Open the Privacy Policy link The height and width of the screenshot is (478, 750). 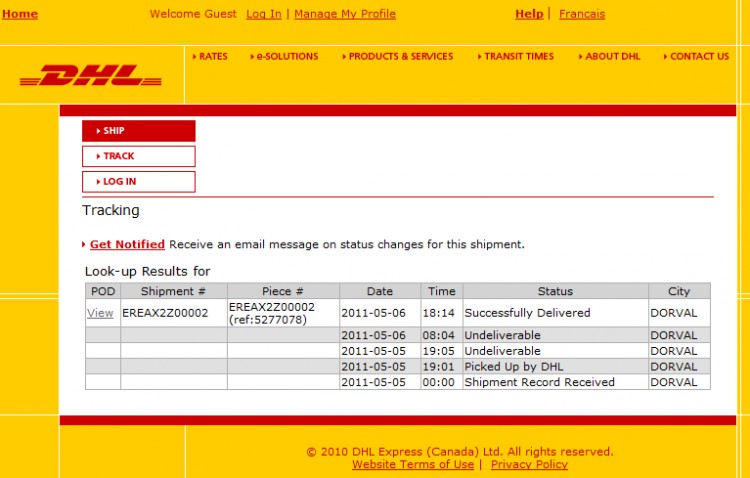pyautogui.click(x=529, y=464)
